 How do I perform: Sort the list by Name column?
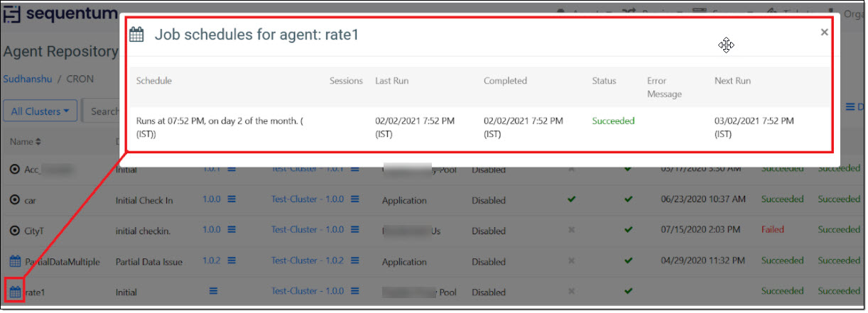[x=25, y=142]
